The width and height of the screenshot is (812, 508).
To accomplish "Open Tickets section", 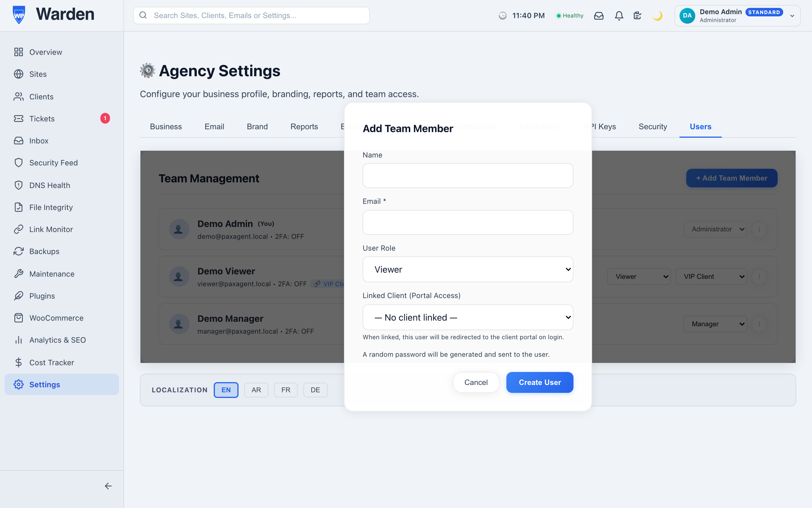I will pyautogui.click(x=62, y=119).
